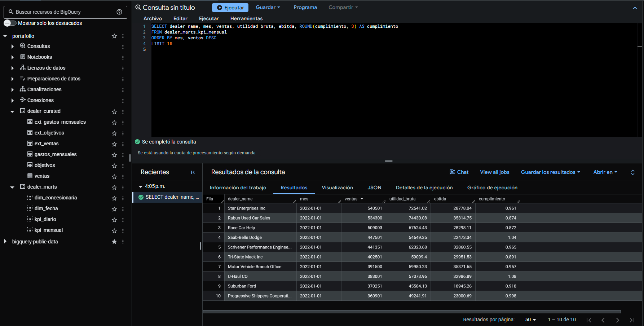Open the Archivo menu

pos(153,18)
